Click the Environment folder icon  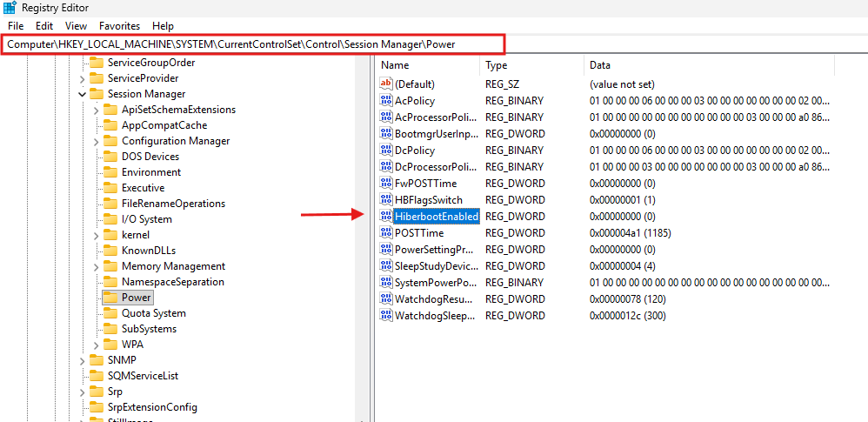coord(110,172)
